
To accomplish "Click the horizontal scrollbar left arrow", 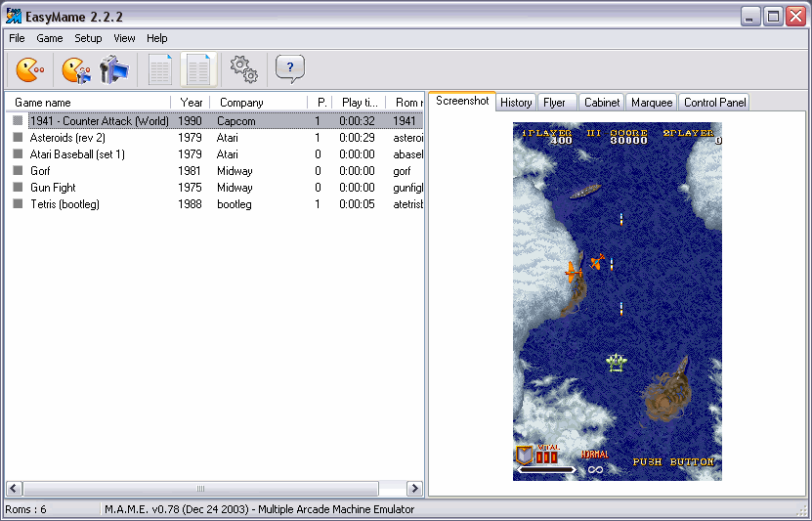I will [14, 489].
